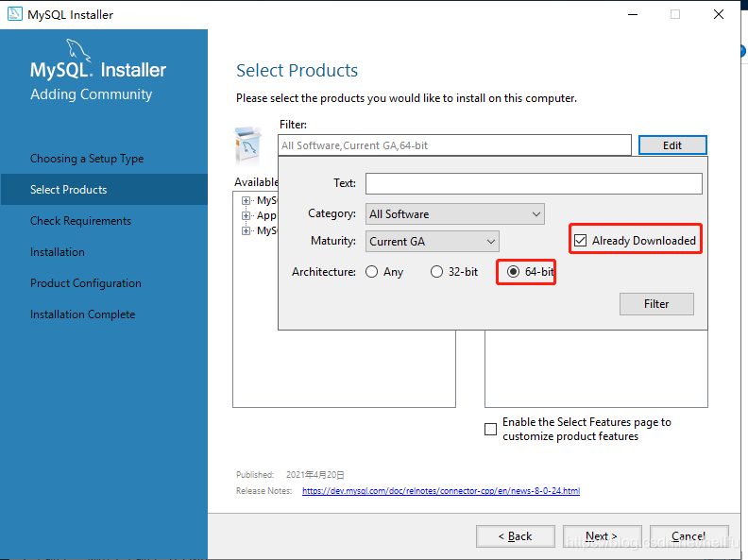Expand the first MySQL tree node
The height and width of the screenshot is (560, 748).
(246, 201)
